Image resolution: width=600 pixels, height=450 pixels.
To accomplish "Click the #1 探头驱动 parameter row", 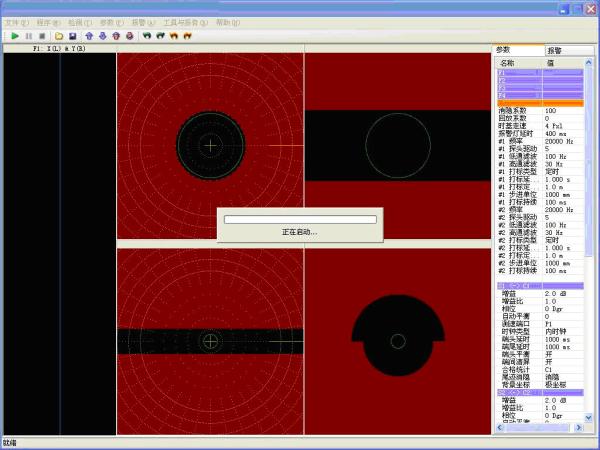I will pos(540,149).
